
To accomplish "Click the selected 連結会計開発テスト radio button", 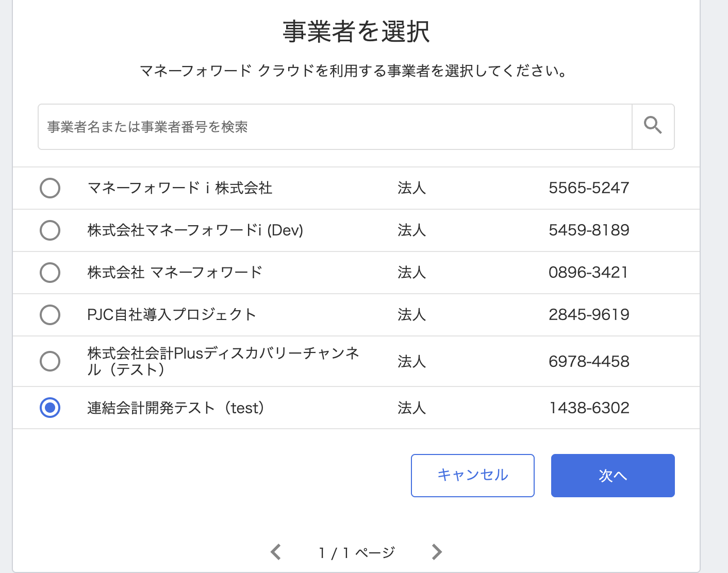I will [50, 408].
